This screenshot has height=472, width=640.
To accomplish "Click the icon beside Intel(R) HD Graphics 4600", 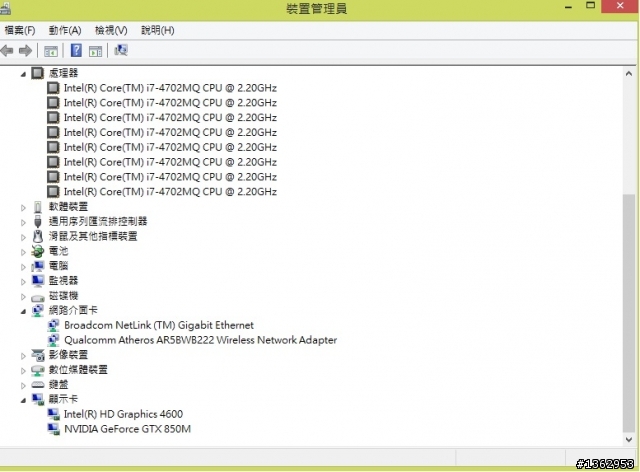I will 53,414.
